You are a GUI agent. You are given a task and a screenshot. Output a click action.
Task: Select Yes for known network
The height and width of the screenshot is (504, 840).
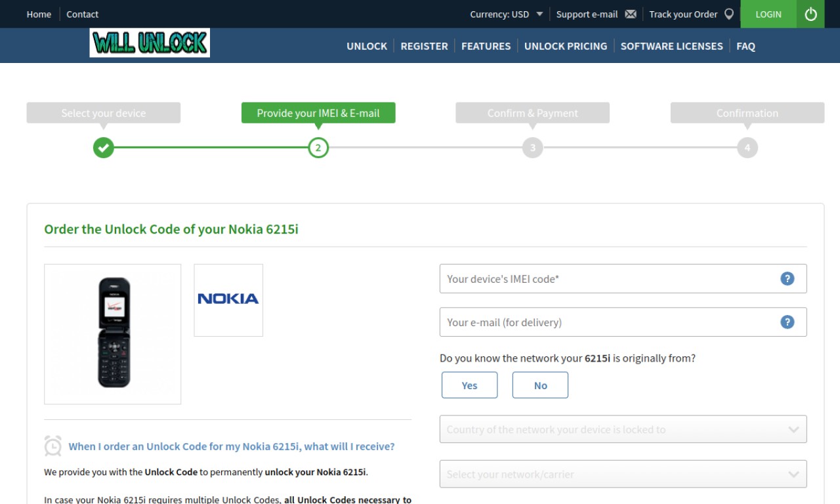469,385
